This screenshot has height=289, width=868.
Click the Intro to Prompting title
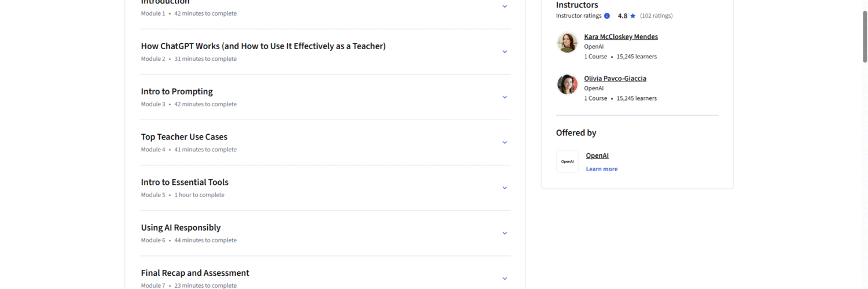[x=176, y=91]
